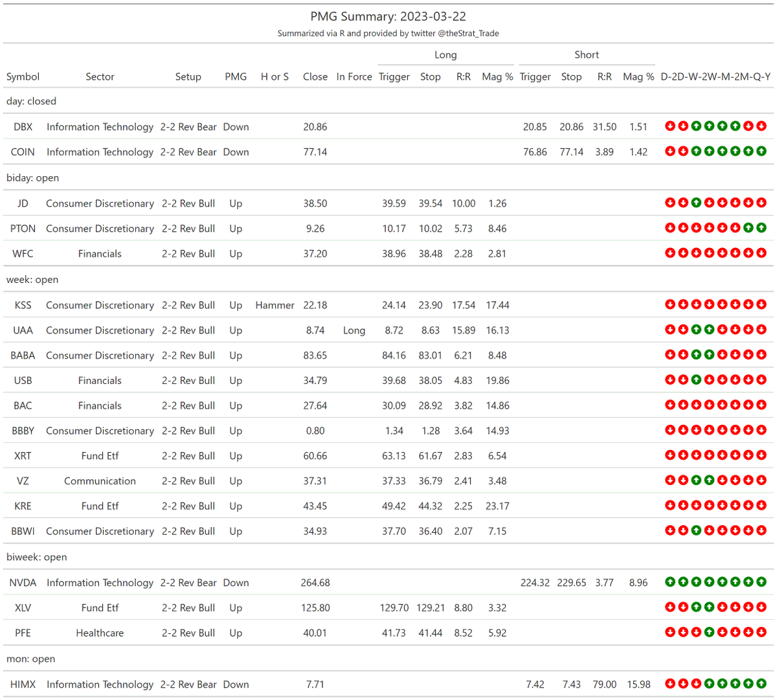Click the 0.80 close value for BBBY
This screenshot has width=777, height=700.
315,431
